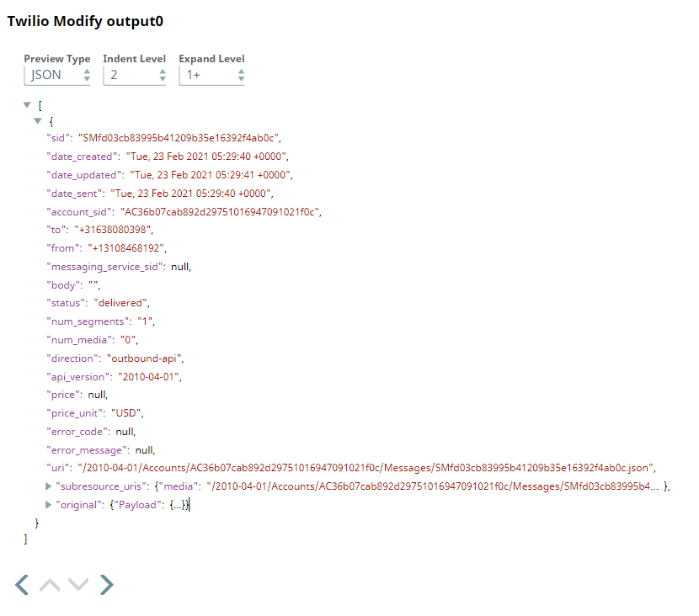Select date_updated value Tue, 23 Feb 2021 05:29:41
This screenshot has width=699, height=616.
pos(211,175)
